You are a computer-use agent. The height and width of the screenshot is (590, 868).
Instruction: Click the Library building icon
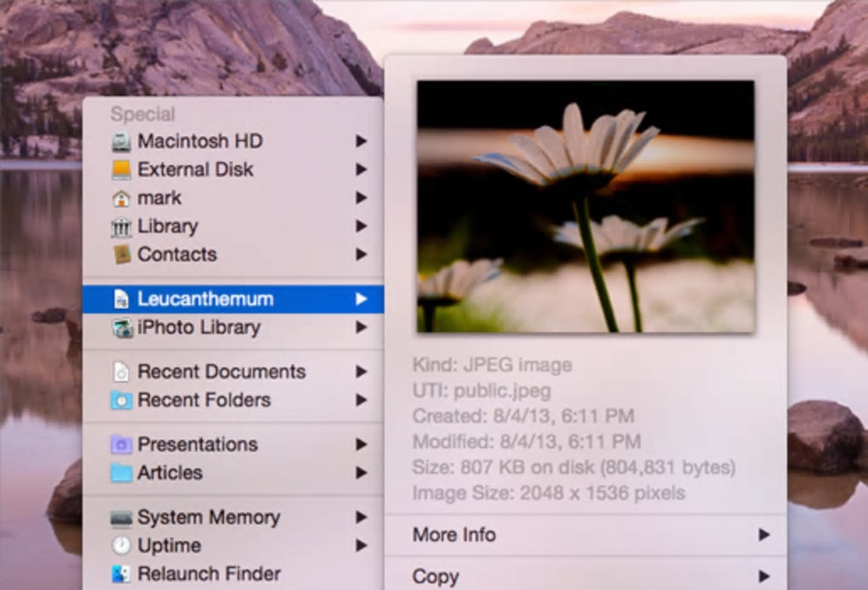pyautogui.click(x=121, y=226)
